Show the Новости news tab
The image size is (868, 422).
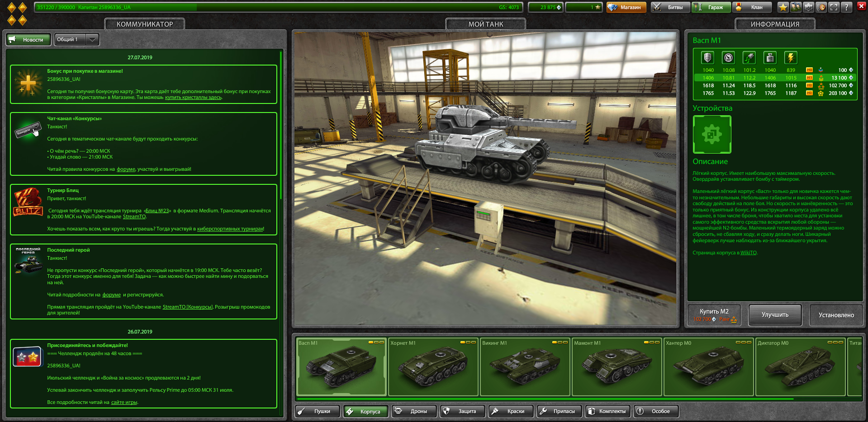pyautogui.click(x=28, y=40)
